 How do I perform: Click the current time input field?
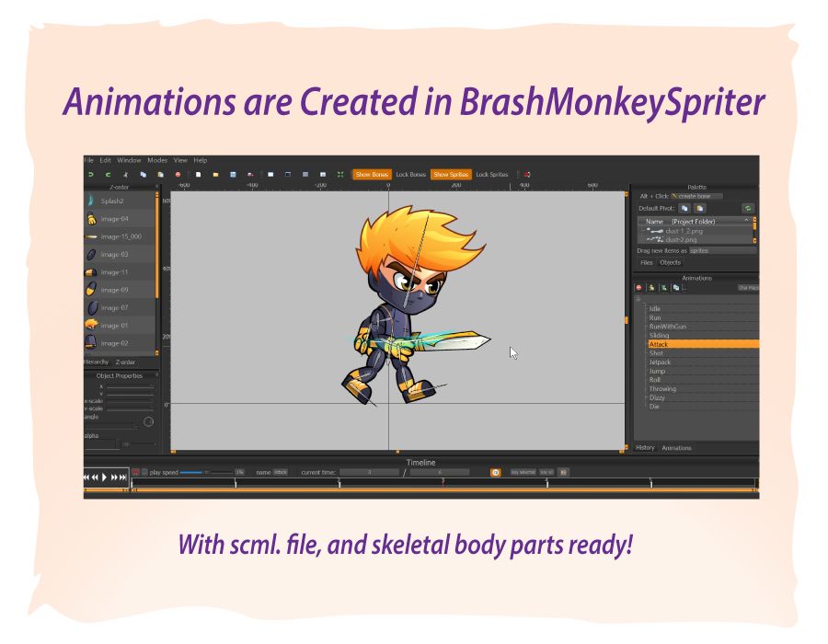[x=369, y=473]
